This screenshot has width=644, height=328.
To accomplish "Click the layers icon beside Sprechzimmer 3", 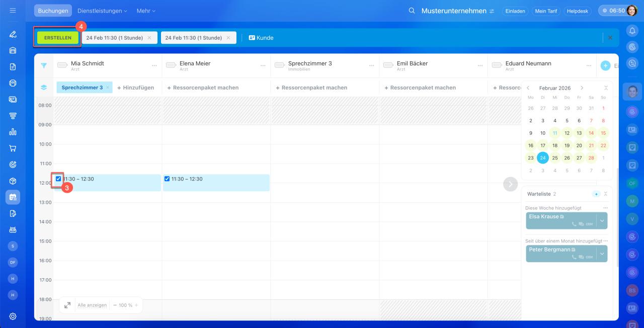I will click(44, 88).
